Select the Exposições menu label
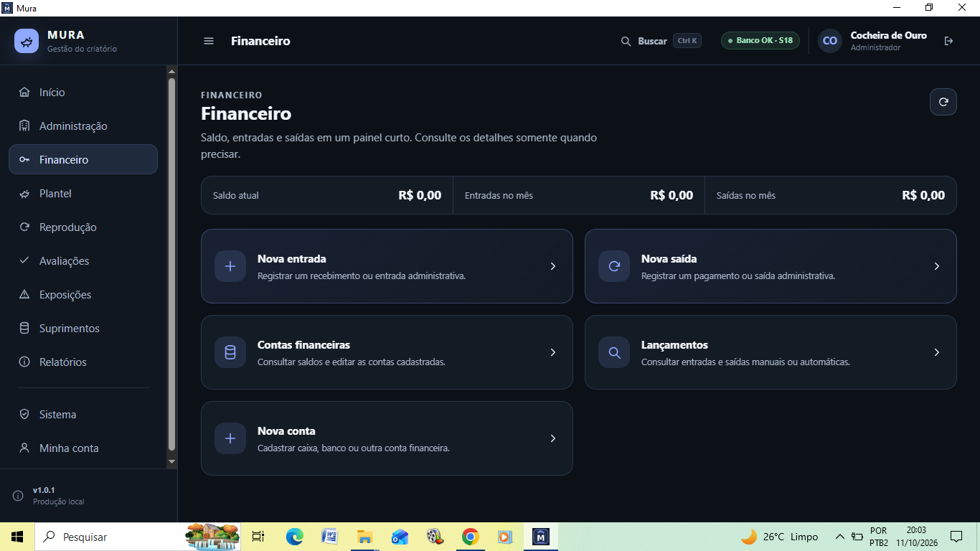The image size is (980, 551). [x=65, y=295]
